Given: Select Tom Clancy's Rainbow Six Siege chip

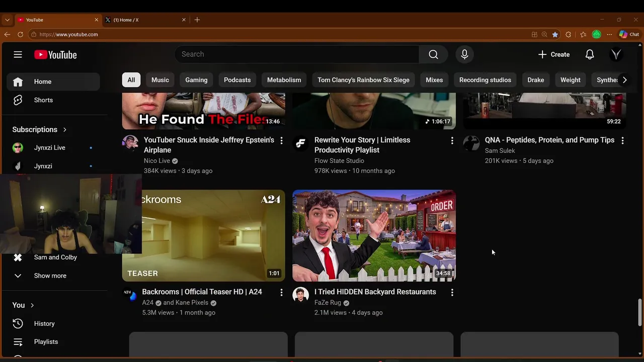Looking at the screenshot, I should tap(363, 80).
